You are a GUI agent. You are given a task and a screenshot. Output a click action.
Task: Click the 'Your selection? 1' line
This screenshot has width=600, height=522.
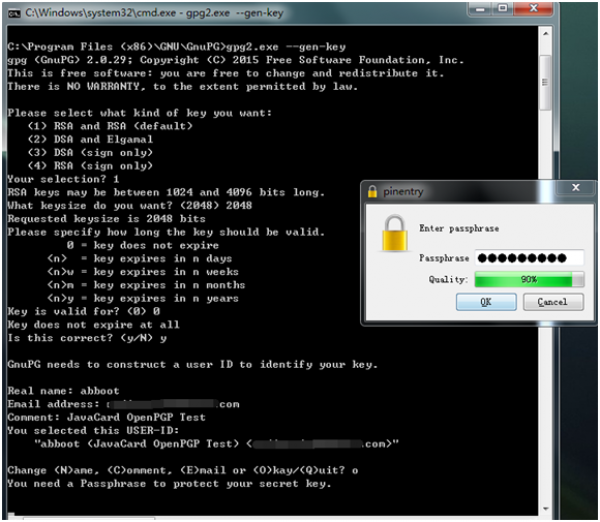point(63,179)
